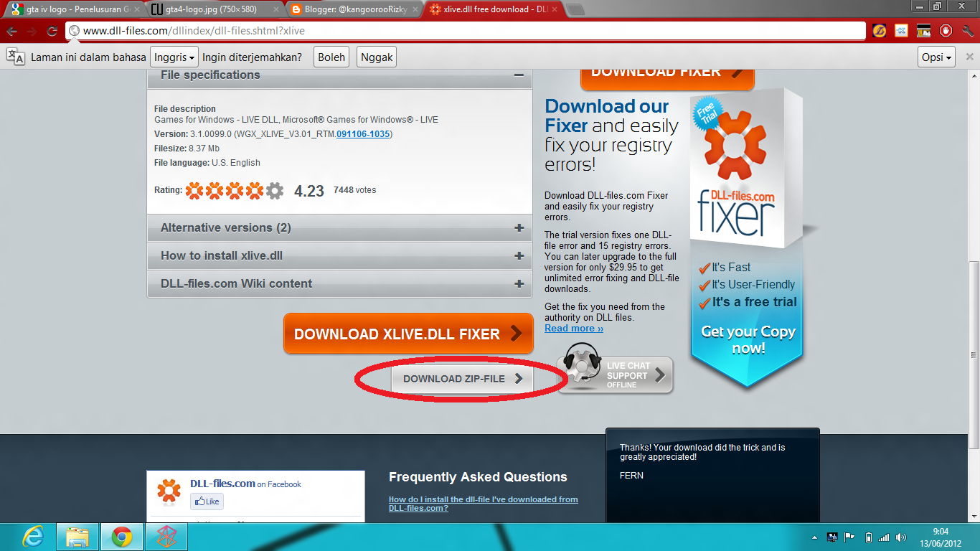Close the Blogger tab
Image resolution: width=980 pixels, height=551 pixels.
point(415,9)
